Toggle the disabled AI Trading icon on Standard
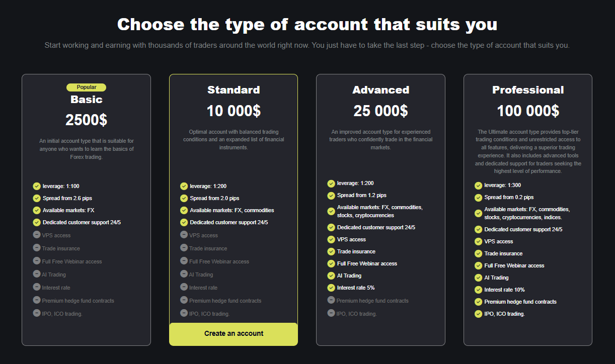 click(x=184, y=274)
